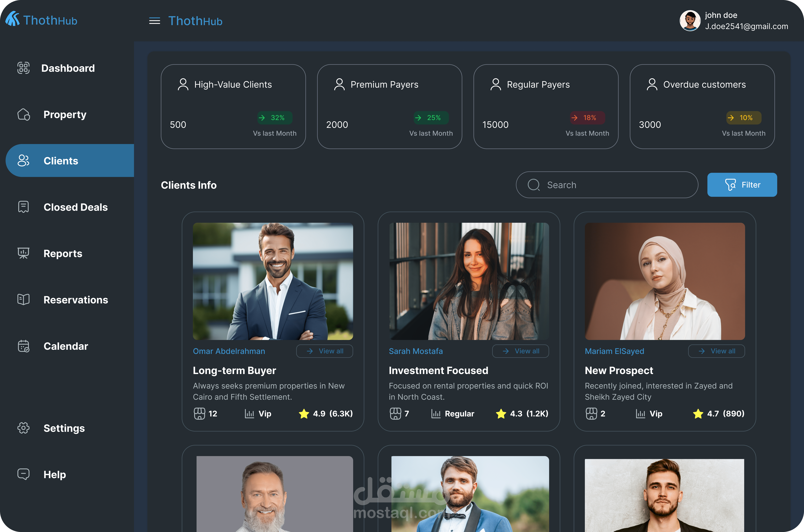Open john doe's profile avatar
This screenshot has width=804, height=532.
pos(690,21)
